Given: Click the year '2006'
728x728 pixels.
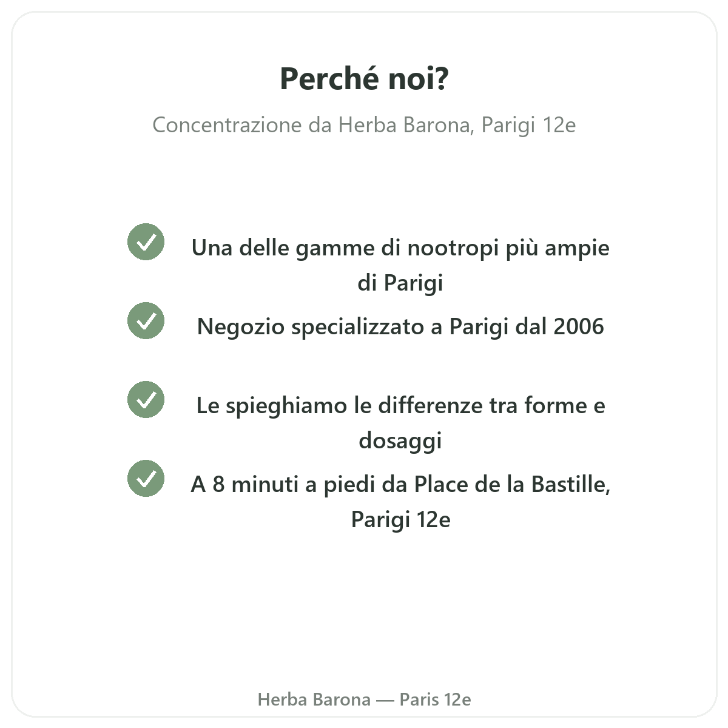Looking at the screenshot, I should point(579,326).
